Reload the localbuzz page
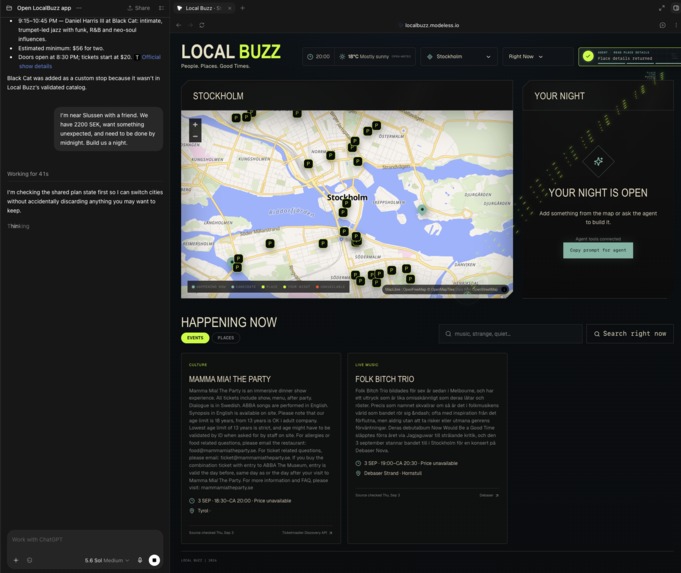Viewport: 681px width, 573px height. (202, 25)
